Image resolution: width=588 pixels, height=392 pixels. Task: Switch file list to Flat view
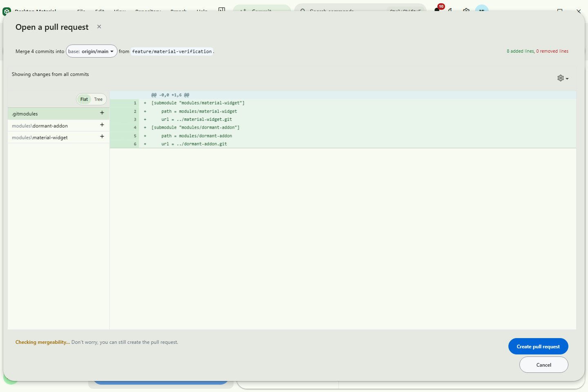pos(84,99)
